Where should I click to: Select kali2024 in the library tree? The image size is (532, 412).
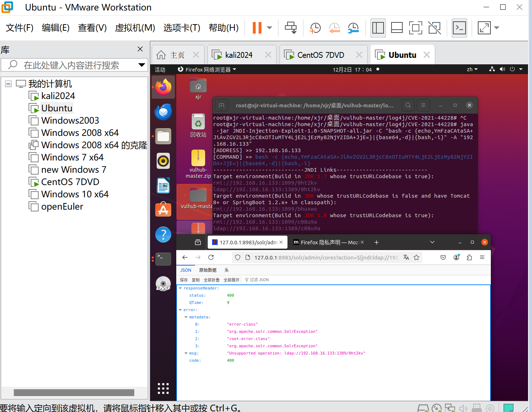[58, 96]
